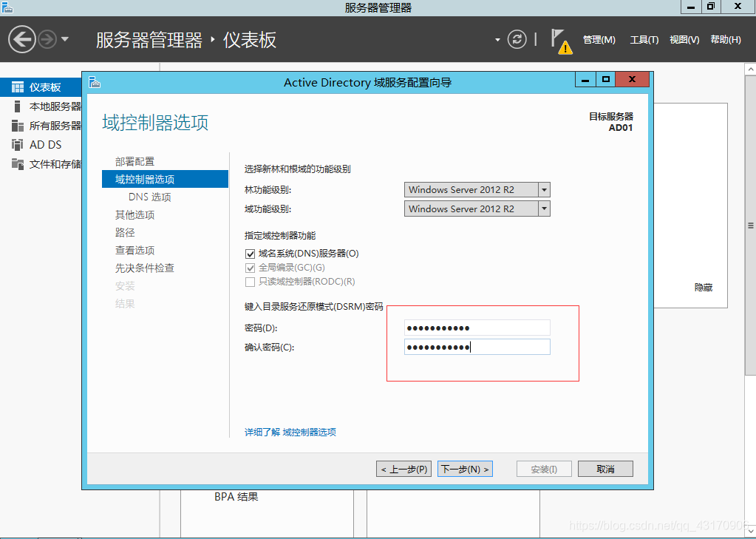This screenshot has height=539, width=756.
Task: Toggle the 全局编录(GC) checkbox
Action: 250,268
